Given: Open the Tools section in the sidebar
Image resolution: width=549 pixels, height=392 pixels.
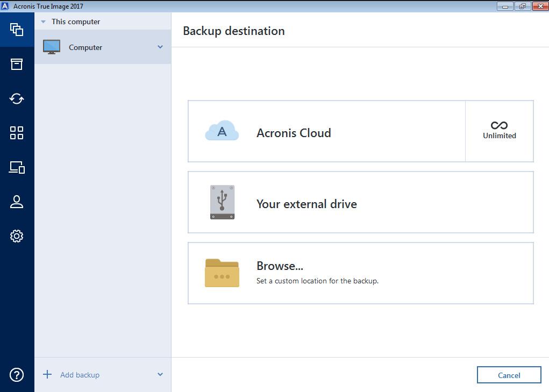Looking at the screenshot, I should (17, 133).
